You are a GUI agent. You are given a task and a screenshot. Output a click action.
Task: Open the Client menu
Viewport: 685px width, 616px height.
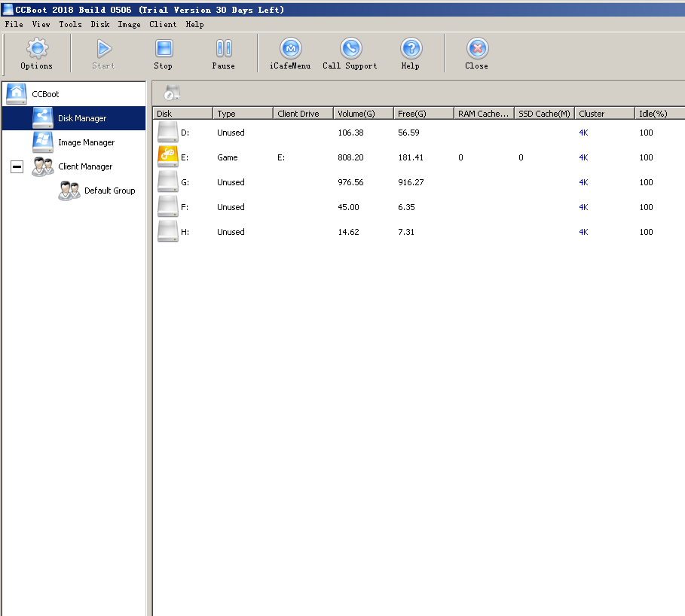pos(163,24)
